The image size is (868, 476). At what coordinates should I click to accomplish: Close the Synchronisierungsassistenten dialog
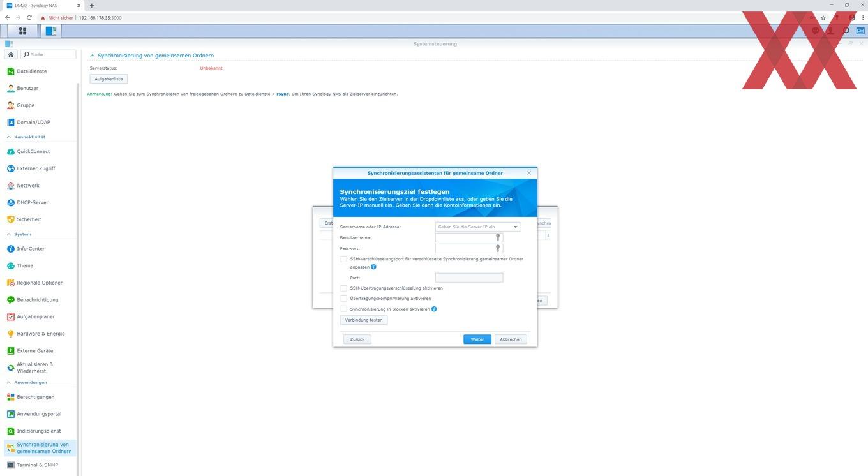coord(529,173)
